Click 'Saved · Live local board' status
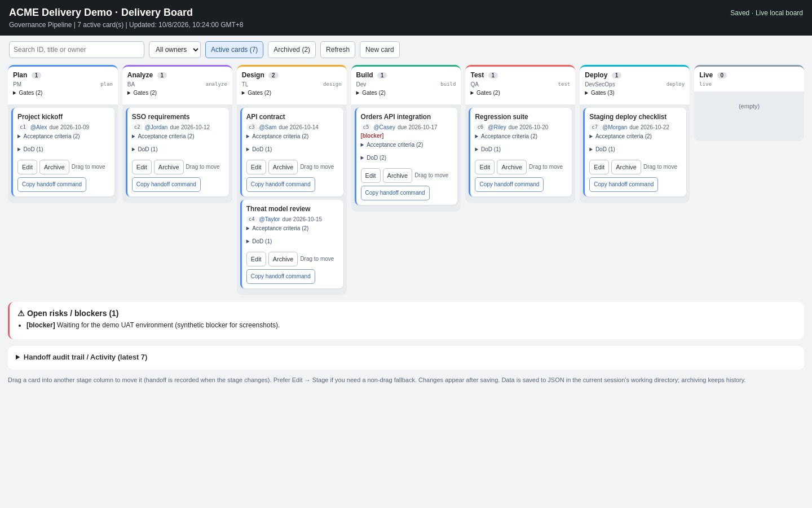 pos(766,13)
